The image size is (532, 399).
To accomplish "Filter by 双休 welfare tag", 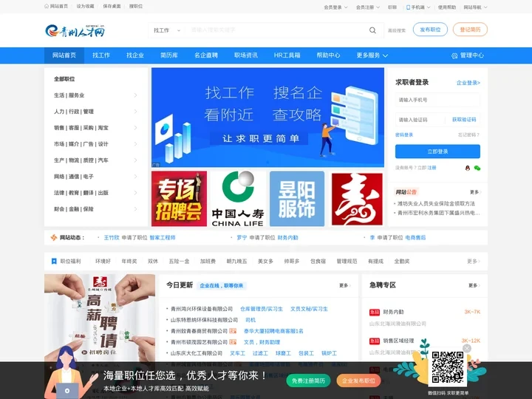I will [153, 262].
